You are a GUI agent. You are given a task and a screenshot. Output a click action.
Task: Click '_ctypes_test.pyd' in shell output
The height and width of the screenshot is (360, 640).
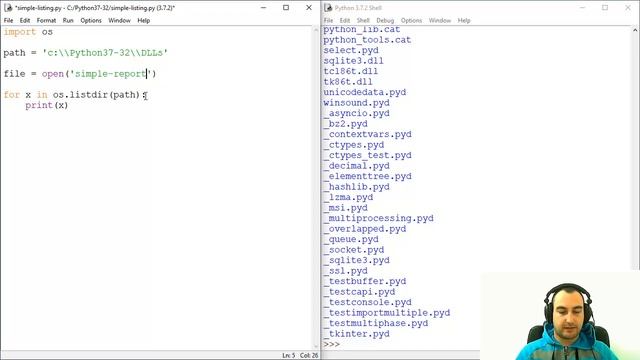point(367,156)
